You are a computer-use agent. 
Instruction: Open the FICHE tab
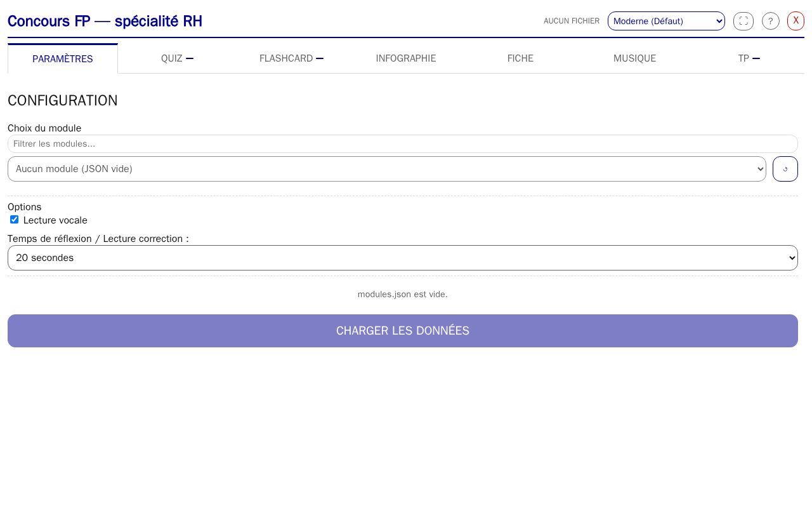[520, 58]
